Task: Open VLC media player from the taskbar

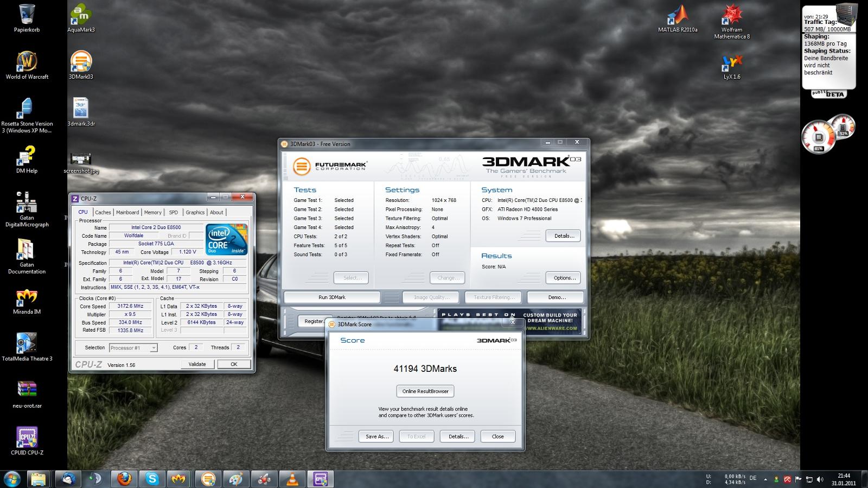Action: (292, 479)
